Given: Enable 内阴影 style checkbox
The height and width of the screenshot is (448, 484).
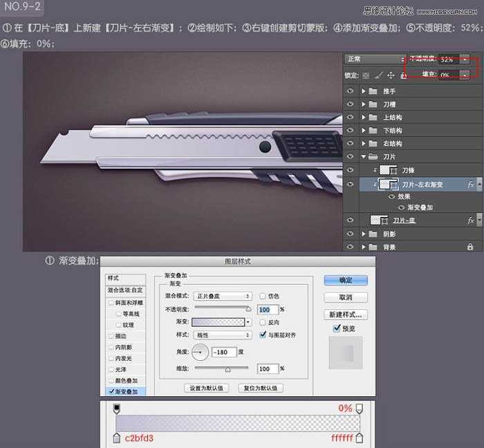Looking at the screenshot, I should [x=111, y=347].
